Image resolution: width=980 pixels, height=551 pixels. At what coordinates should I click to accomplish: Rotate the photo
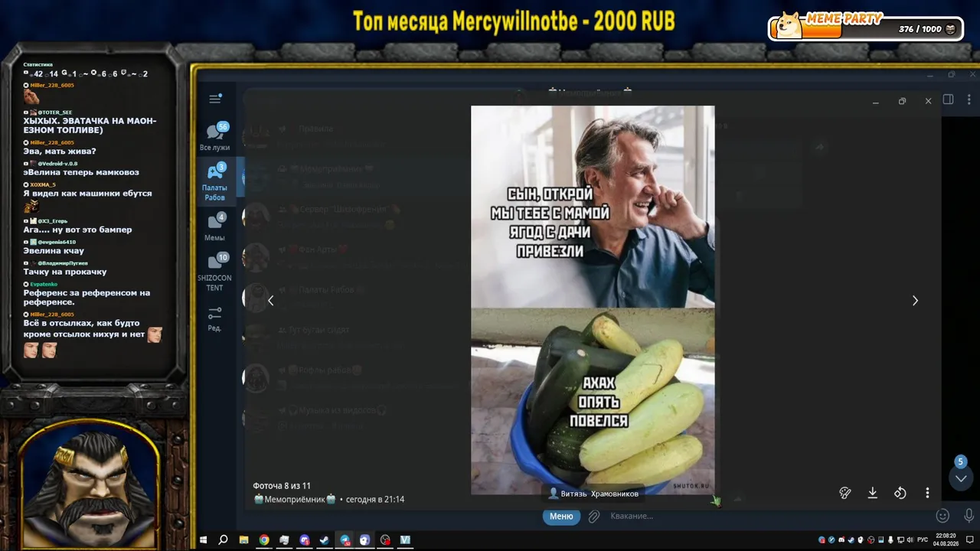(x=900, y=494)
